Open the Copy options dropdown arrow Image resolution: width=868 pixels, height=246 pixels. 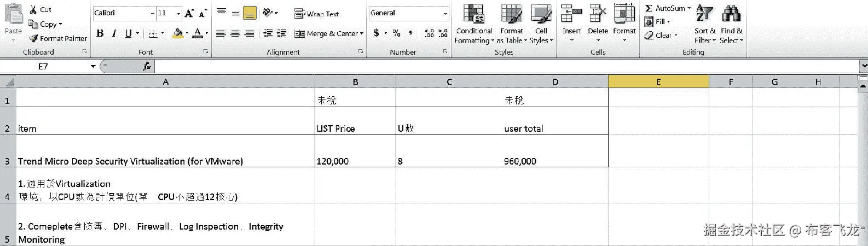(60, 24)
